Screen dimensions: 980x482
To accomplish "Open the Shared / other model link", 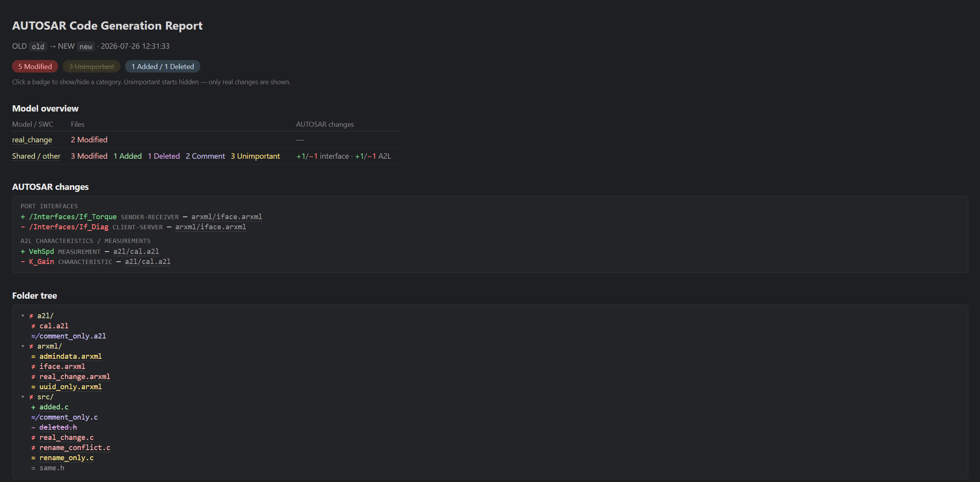I will pos(36,156).
